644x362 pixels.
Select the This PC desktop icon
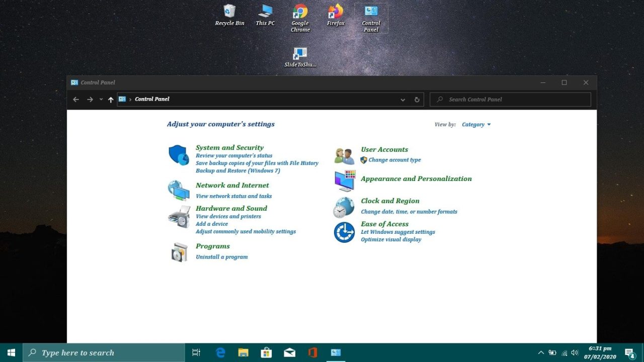265,15
